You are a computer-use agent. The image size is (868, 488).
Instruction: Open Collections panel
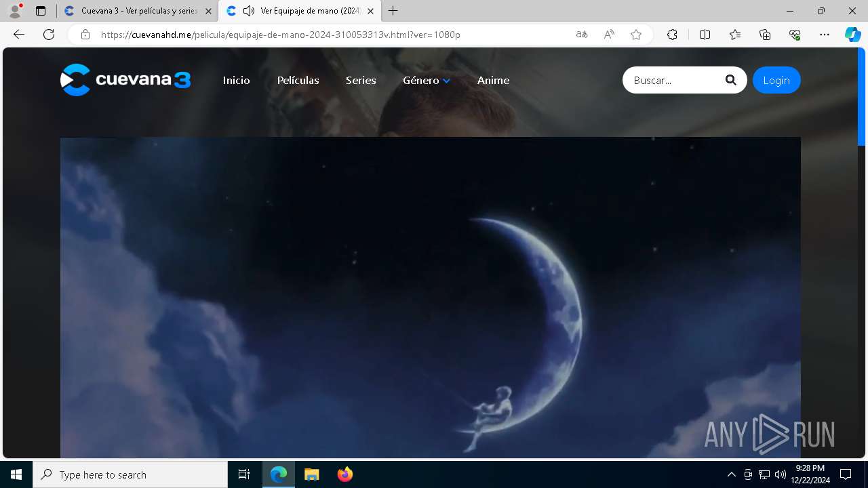point(765,35)
